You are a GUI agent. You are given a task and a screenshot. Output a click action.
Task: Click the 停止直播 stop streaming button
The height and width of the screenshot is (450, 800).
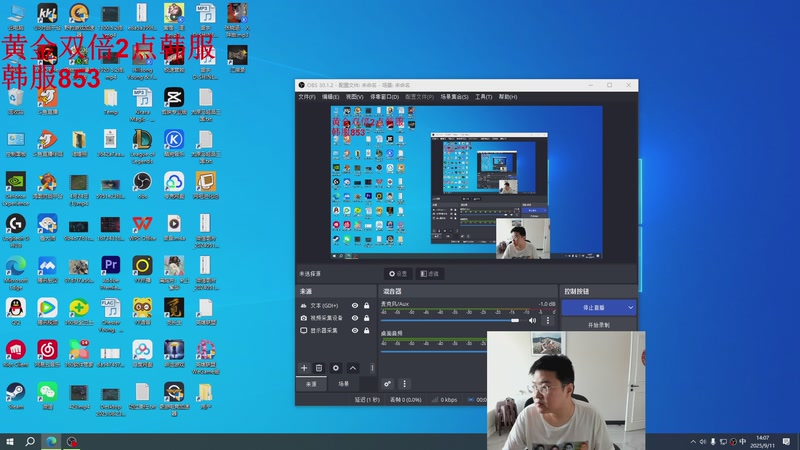[593, 308]
